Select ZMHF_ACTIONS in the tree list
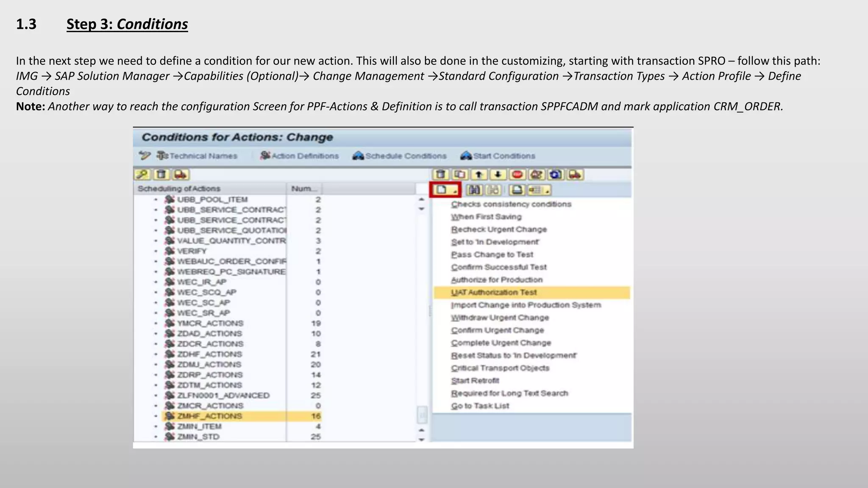 tap(209, 416)
